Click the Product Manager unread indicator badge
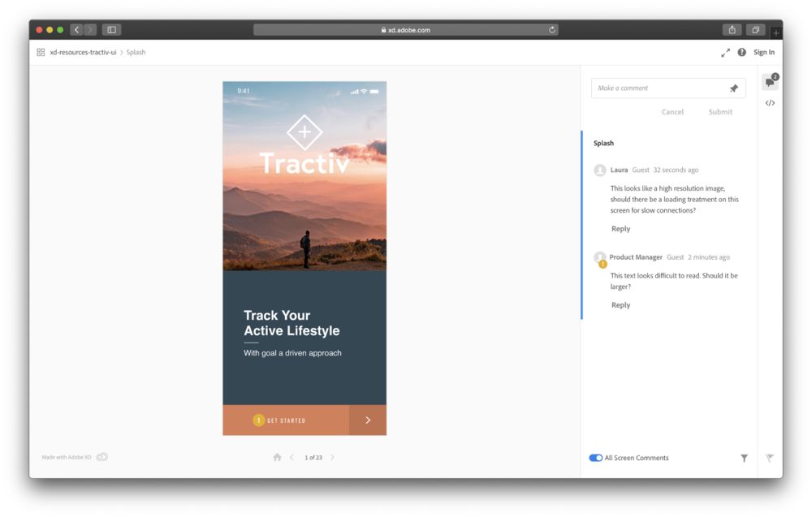 603,264
